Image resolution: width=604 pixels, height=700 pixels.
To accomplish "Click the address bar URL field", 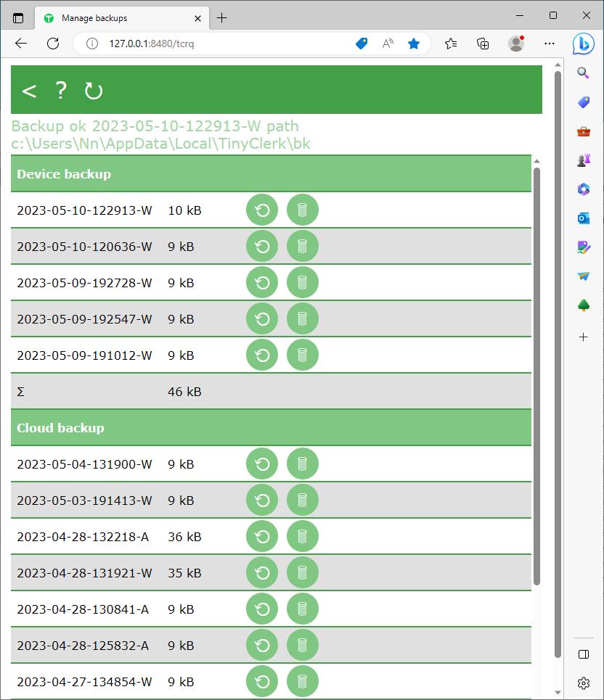I will [218, 44].
